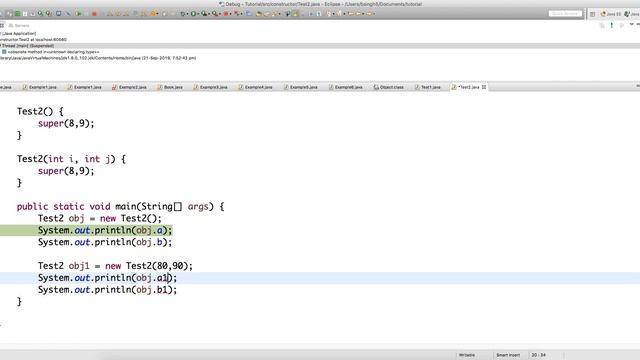Click the Writable status bar entry
Image resolution: width=640 pixels, height=360 pixels.
click(467, 355)
